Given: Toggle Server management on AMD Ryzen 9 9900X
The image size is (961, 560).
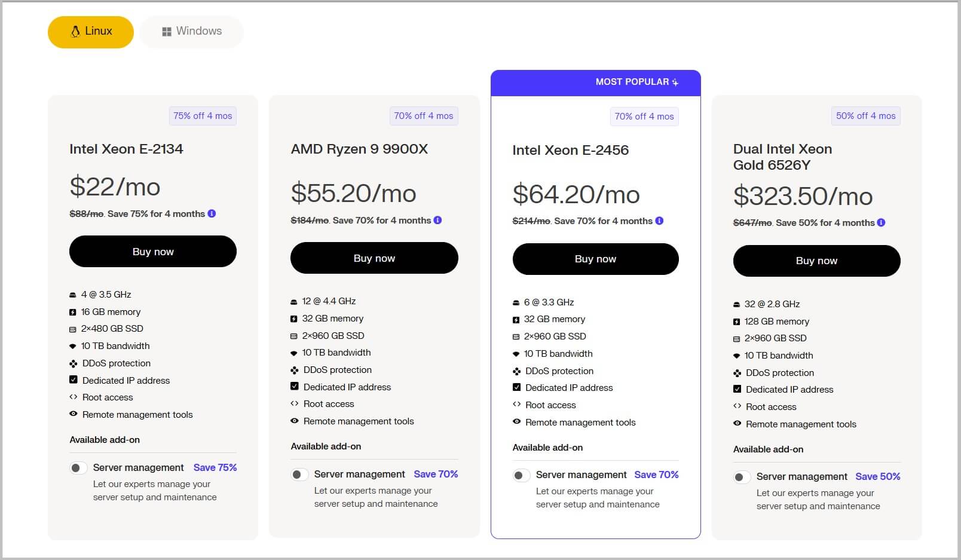Looking at the screenshot, I should 299,475.
